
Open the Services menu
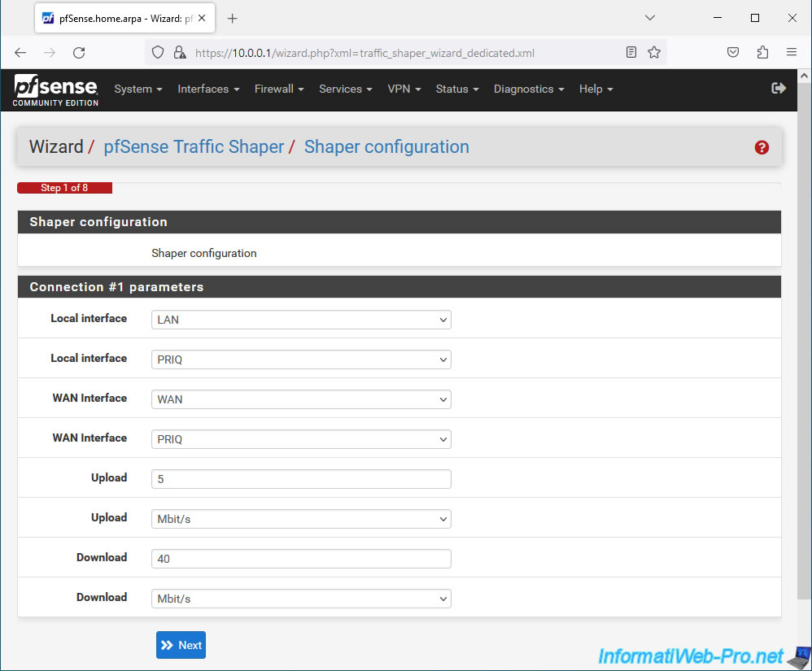coord(346,89)
